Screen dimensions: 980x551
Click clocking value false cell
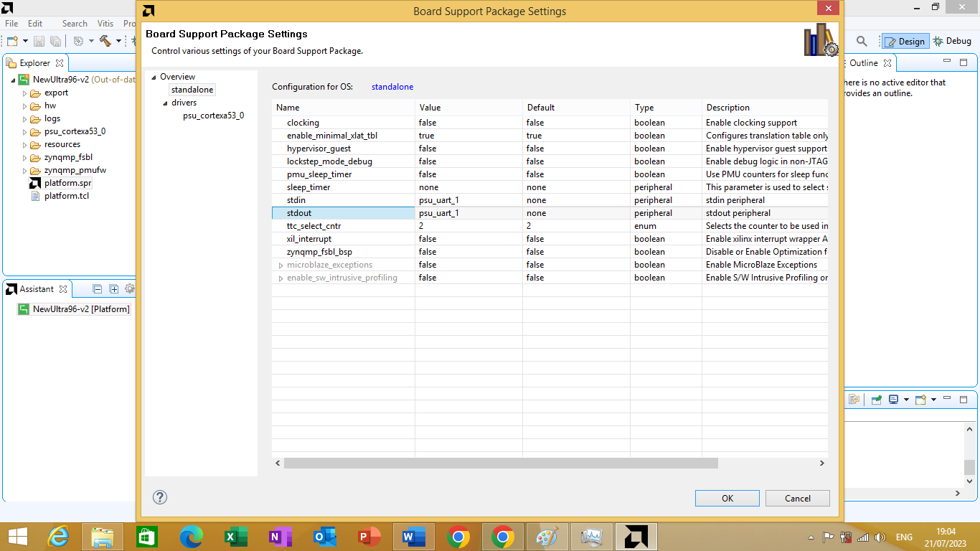point(469,123)
